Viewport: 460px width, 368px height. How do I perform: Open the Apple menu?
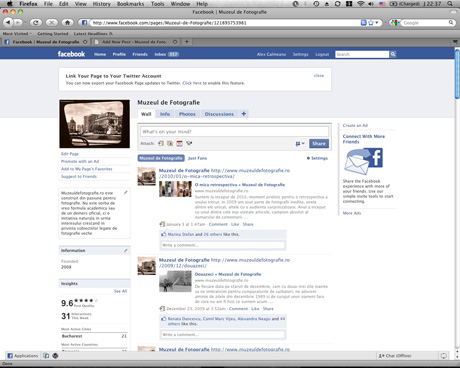[x=9, y=4]
